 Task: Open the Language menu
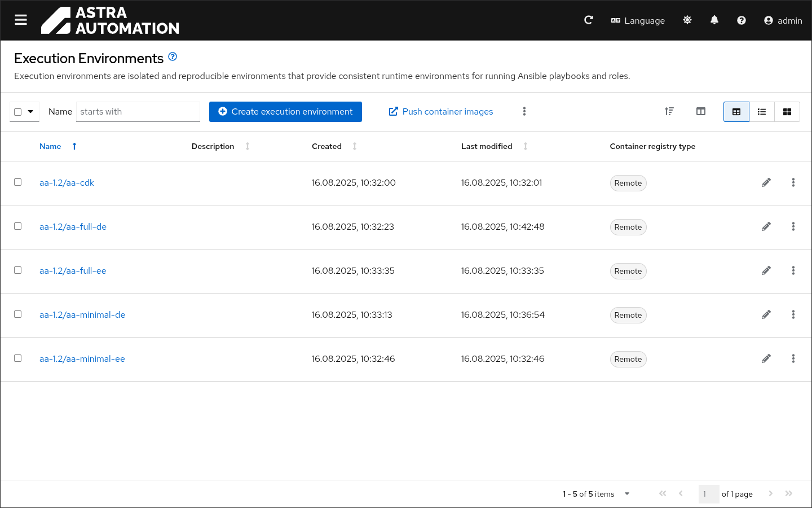pos(638,20)
